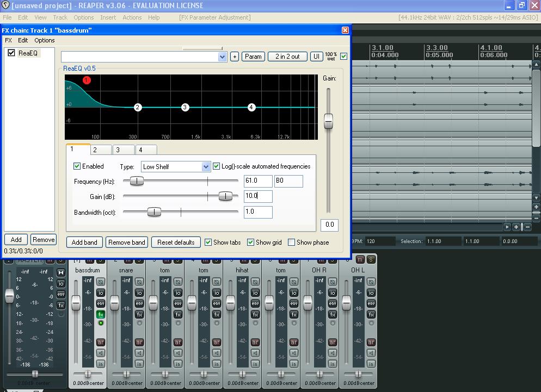The image size is (541, 392).
Task: Toggle the bassdrum FX bypass green LED
Action: (101, 323)
